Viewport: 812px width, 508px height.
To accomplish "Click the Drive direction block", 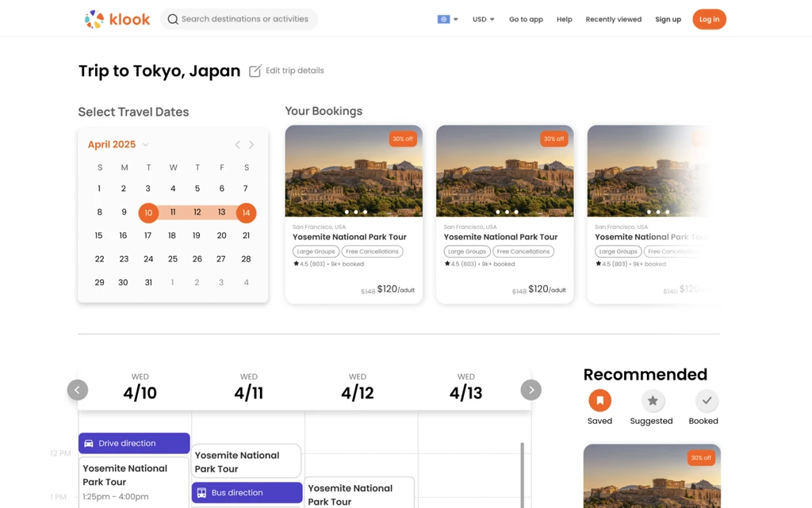I will (134, 443).
